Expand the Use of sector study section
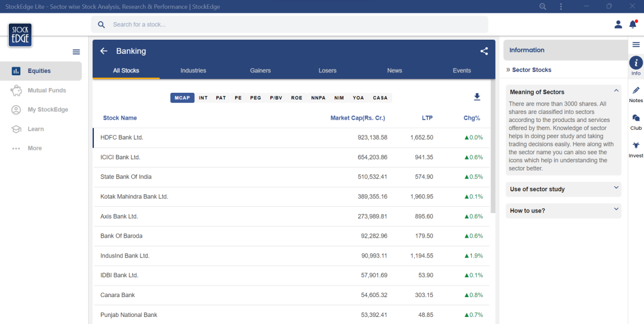Image resolution: width=644 pixels, height=324 pixels. click(616, 189)
